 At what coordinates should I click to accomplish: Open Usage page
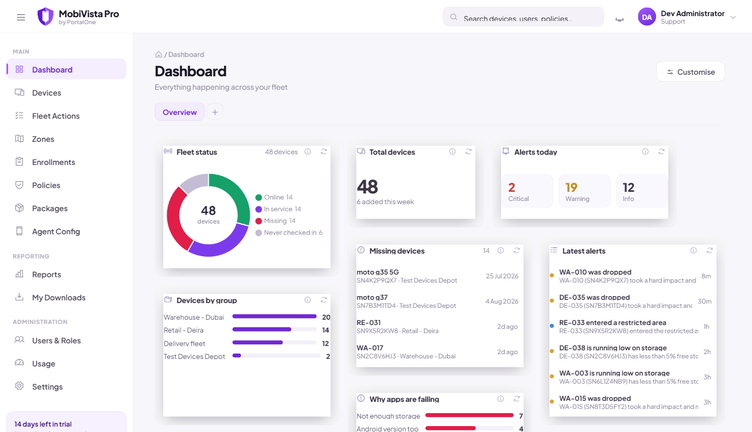[67, 363]
